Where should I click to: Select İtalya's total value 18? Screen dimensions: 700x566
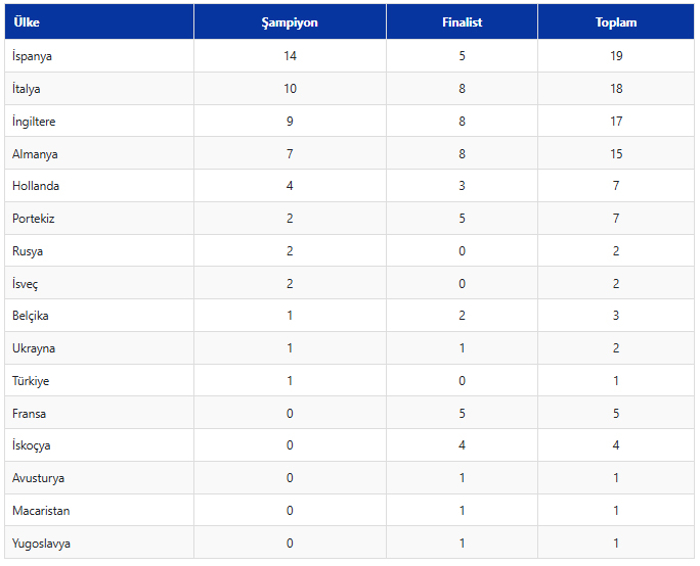[616, 88]
